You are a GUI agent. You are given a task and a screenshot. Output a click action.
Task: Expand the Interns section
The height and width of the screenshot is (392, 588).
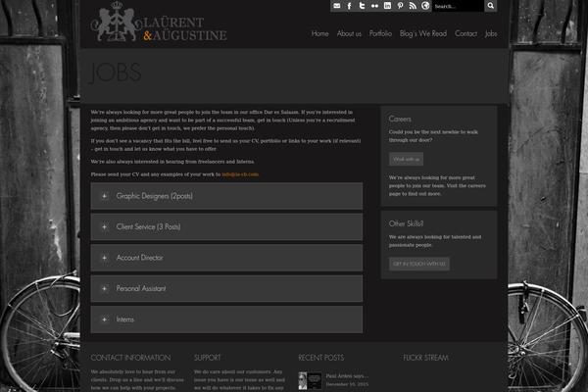[226, 319]
